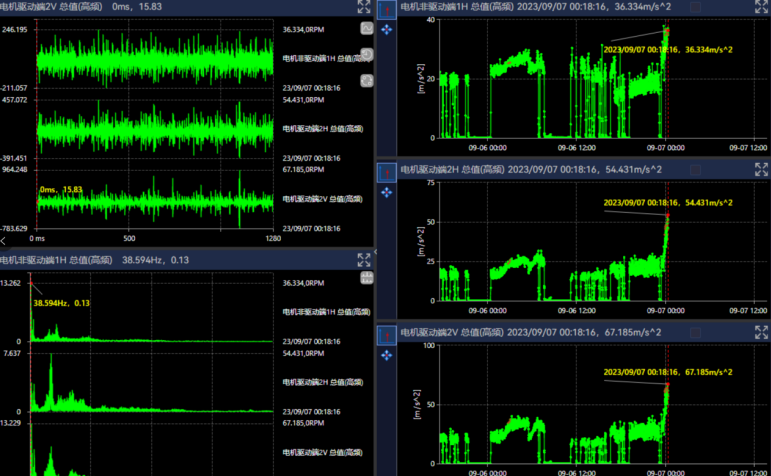Click the red alarm marker icon beside 电机非驱动端1H trend
Screen dimensions: 771x476
[387, 10]
